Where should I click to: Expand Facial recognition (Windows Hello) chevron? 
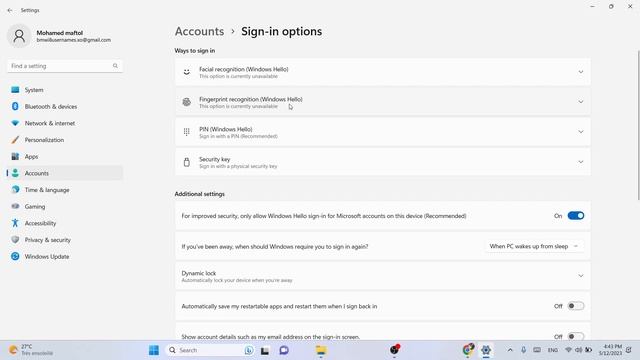pos(580,72)
